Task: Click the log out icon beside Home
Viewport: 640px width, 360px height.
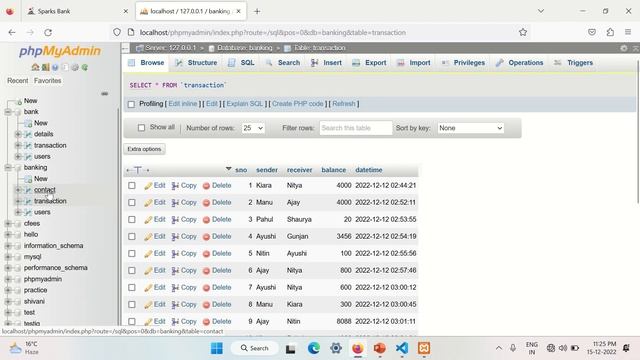Action: click(x=45, y=67)
